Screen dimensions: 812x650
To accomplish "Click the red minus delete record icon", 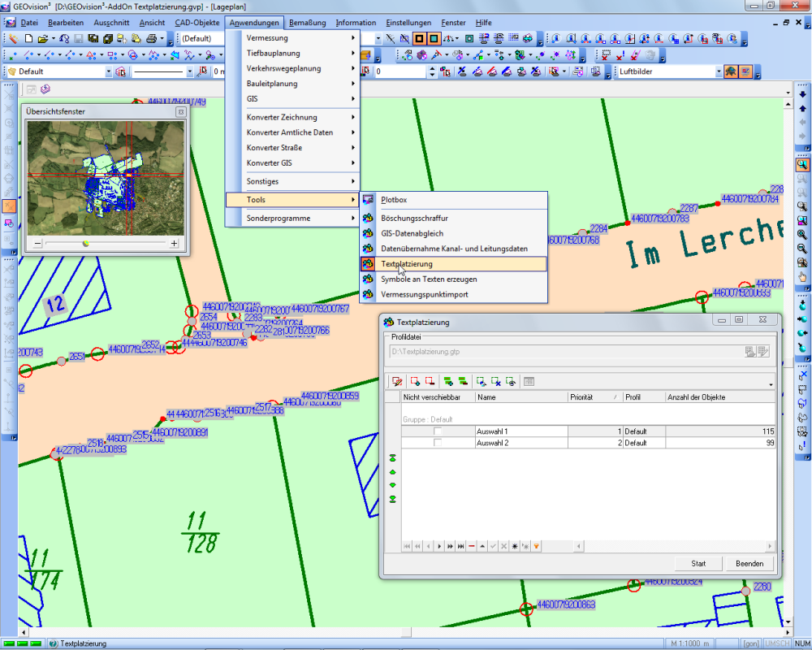I will (471, 546).
